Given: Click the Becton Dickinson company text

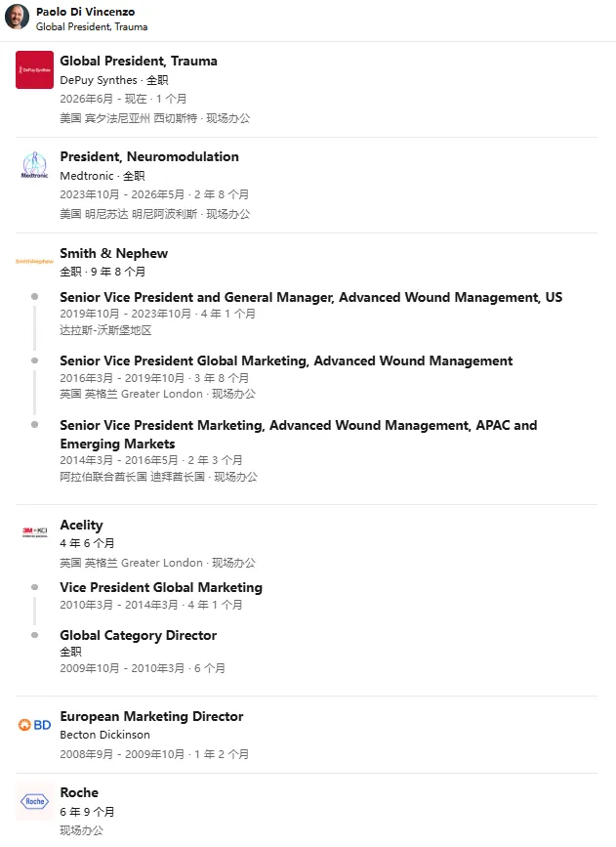Looking at the screenshot, I should tap(104, 735).
